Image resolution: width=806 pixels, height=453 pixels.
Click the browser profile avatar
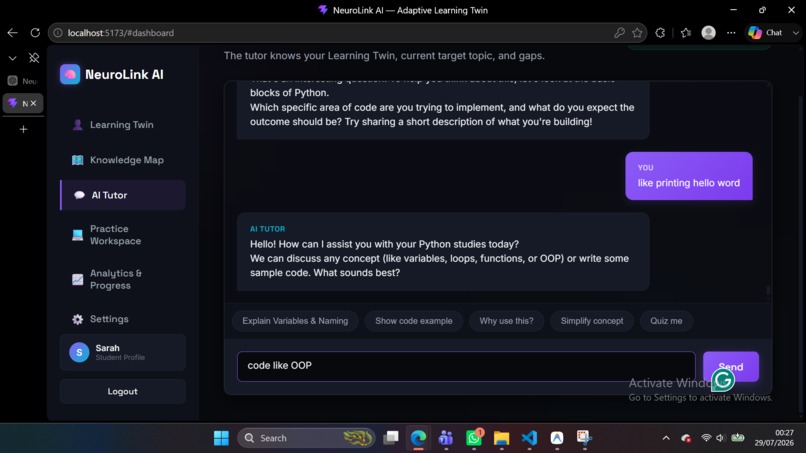point(708,33)
